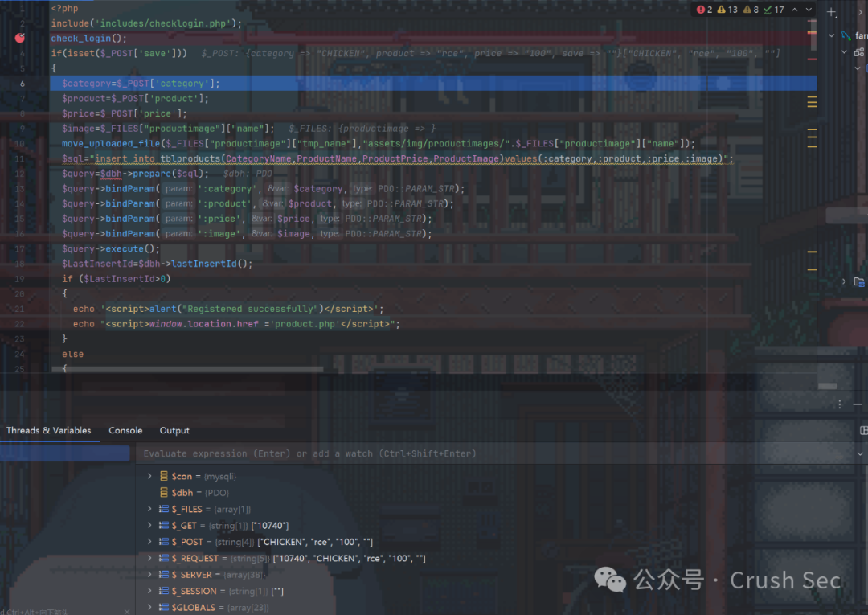This screenshot has height=615, width=868.
Task: Expand the $GLOBALS variable node
Action: [x=149, y=607]
